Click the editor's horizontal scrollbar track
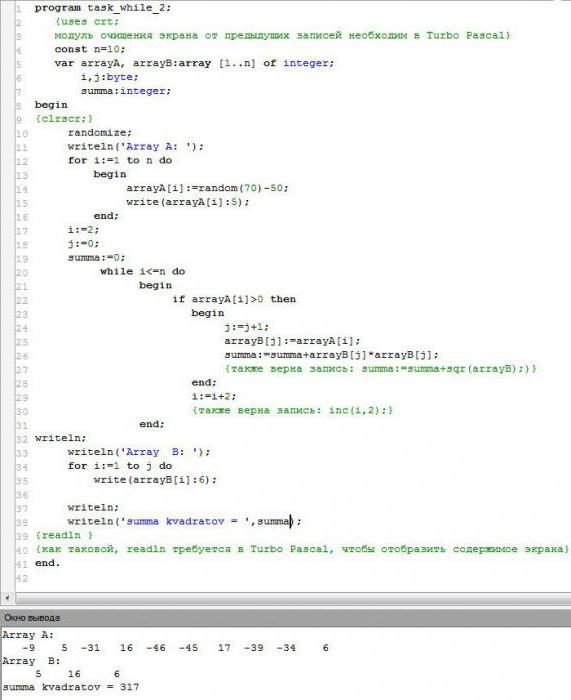Viewport: 571px width, 700px height. (293, 597)
